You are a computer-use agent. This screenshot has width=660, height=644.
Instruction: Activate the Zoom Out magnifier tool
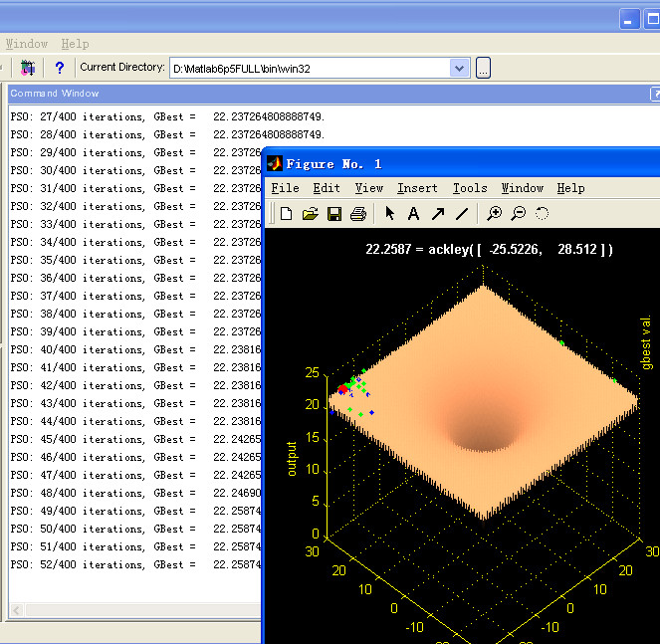coord(519,213)
